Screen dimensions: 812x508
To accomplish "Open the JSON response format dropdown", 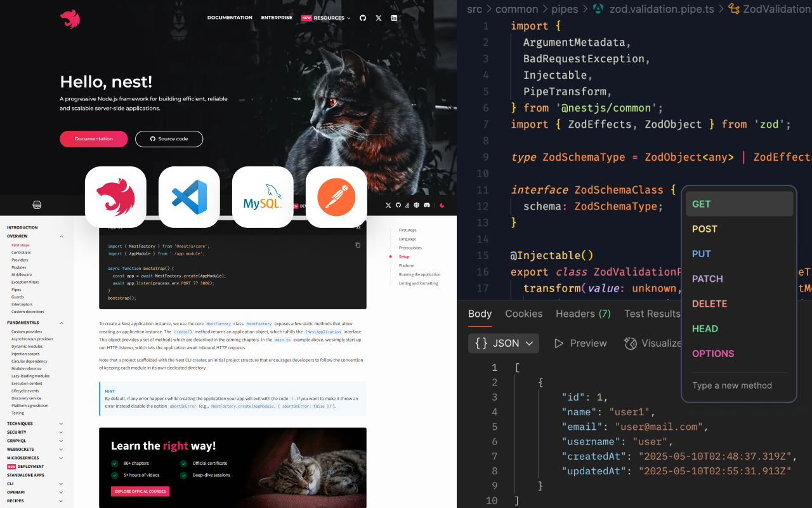I will coord(503,343).
